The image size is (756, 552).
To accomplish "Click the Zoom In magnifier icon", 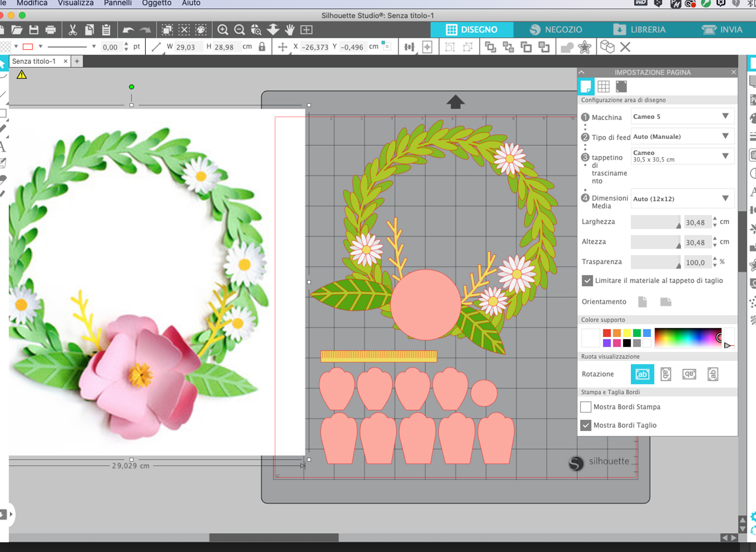I will (222, 30).
